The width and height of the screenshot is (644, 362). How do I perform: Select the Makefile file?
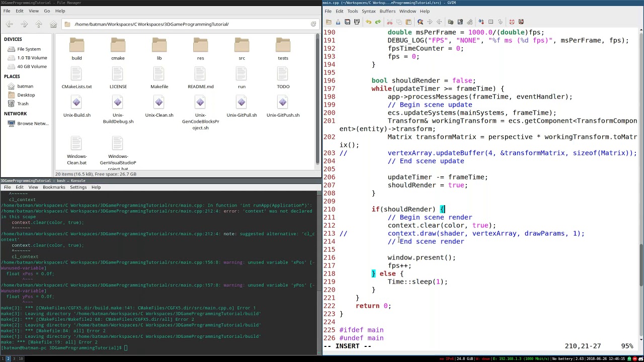[159, 78]
